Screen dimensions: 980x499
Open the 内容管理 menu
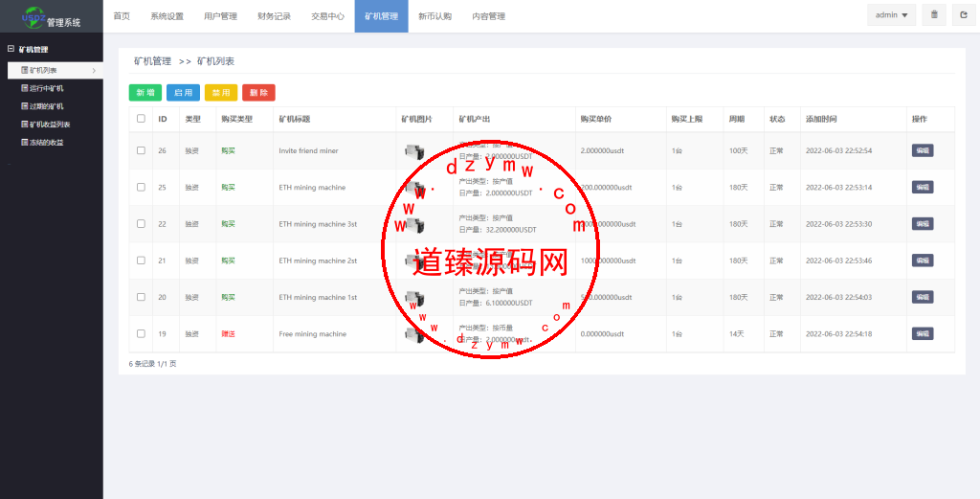(x=489, y=16)
